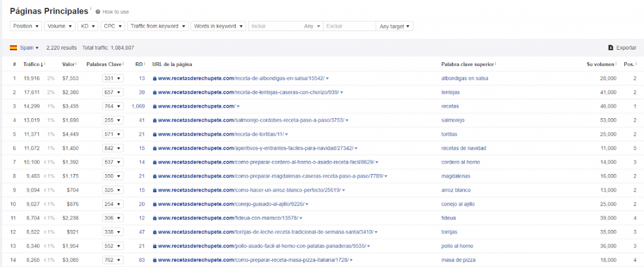Viewport: 644px width, 267px height.
Task: Expand the 331 keywords dropdown
Action: point(113,79)
